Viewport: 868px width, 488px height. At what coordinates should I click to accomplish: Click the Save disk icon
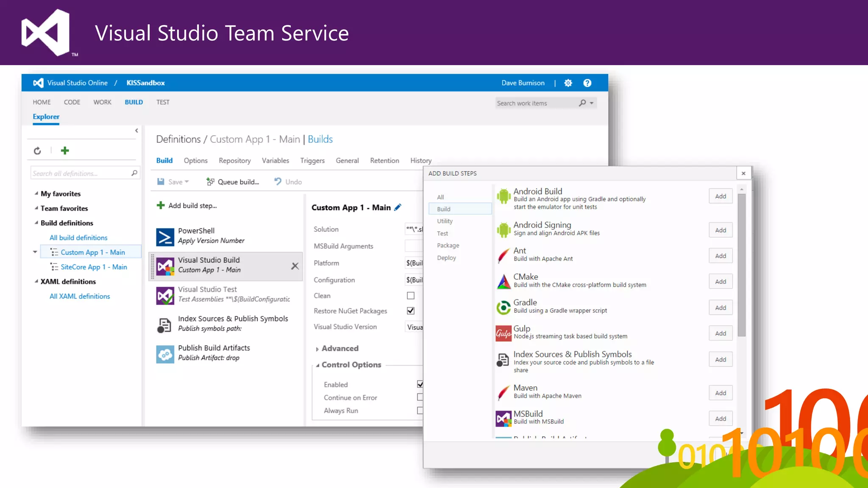[161, 181]
